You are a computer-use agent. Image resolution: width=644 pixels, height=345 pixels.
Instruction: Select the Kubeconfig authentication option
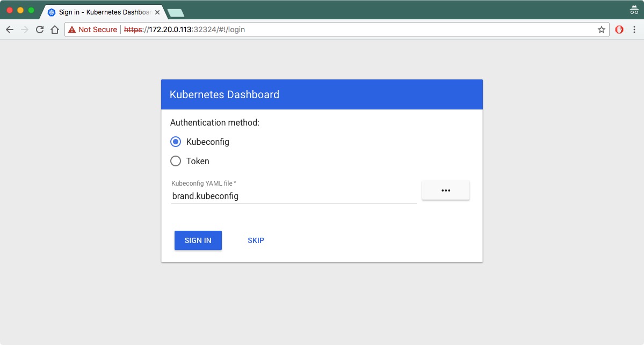coord(176,142)
